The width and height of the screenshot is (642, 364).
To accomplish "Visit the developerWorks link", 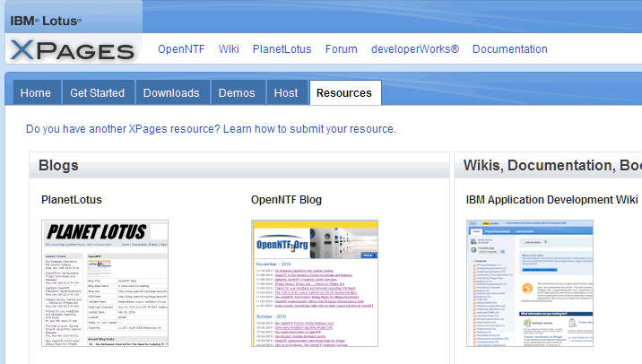I will (x=415, y=49).
